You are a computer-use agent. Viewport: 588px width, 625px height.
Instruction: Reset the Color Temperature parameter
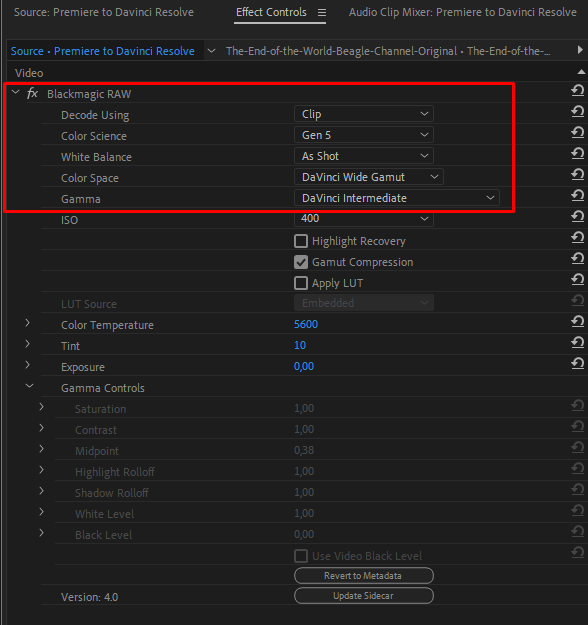578,321
